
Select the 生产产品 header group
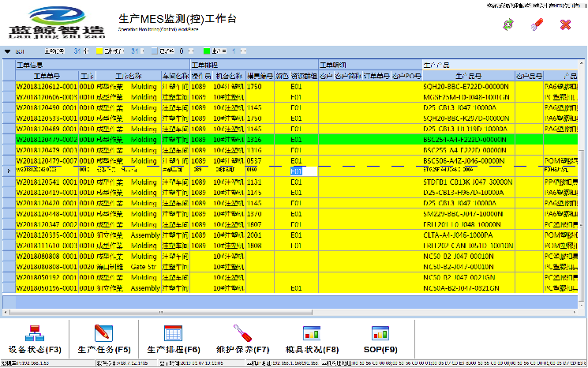click(500, 65)
